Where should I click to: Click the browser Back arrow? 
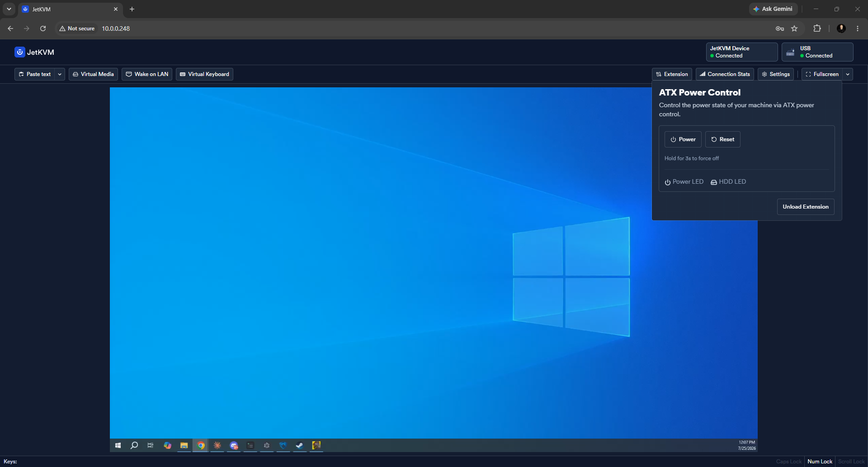[x=10, y=29]
